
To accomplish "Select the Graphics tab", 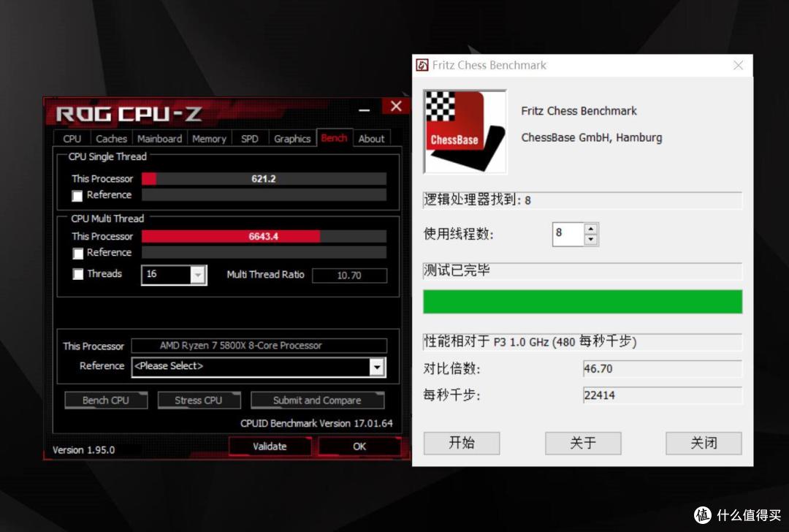I will click(292, 138).
